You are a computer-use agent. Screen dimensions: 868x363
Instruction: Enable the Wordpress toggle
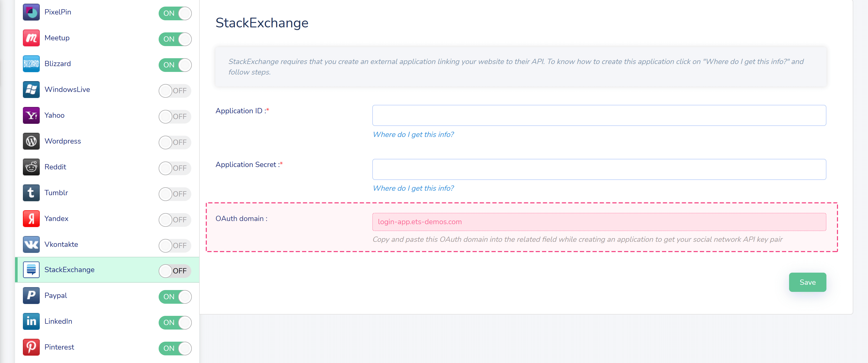click(x=175, y=142)
